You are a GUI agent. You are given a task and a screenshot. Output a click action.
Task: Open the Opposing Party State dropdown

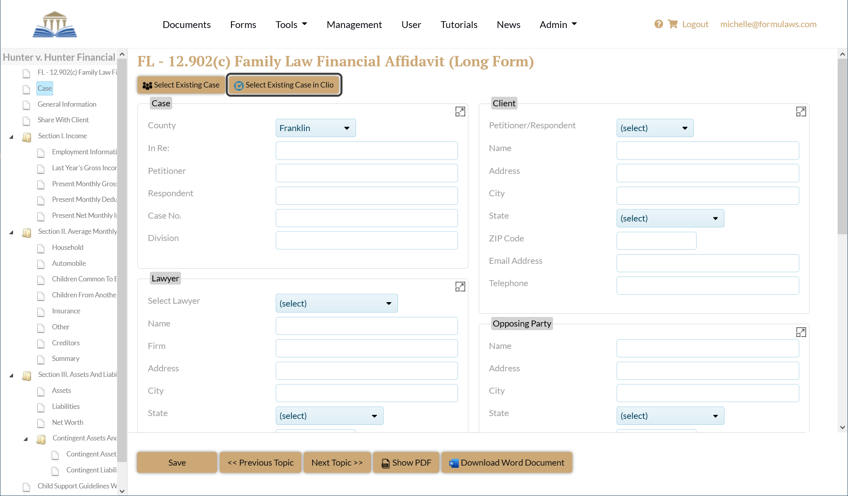tap(670, 416)
